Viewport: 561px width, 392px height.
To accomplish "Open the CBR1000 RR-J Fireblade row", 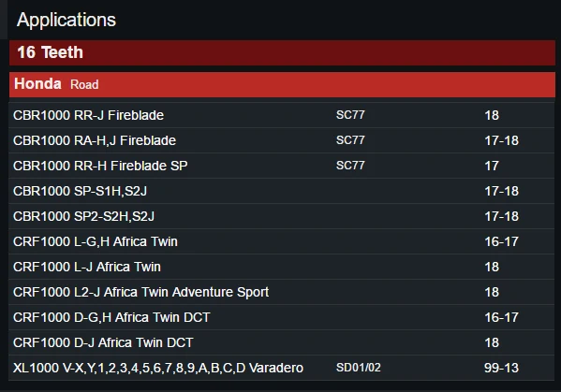I will [x=282, y=115].
